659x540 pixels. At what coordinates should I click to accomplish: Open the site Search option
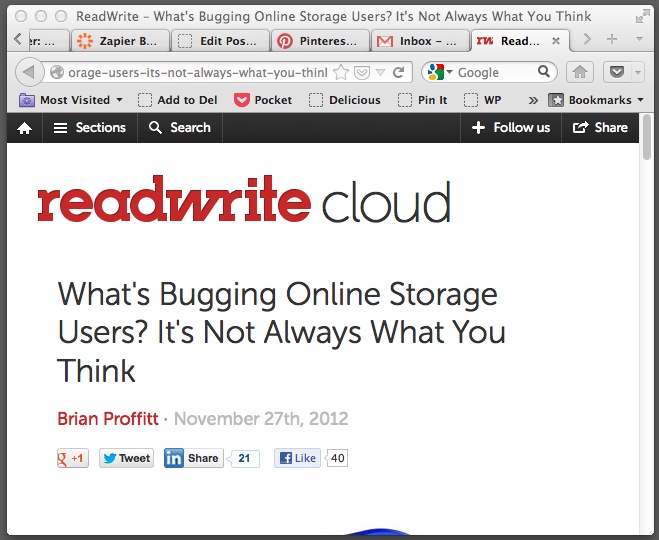tap(180, 128)
